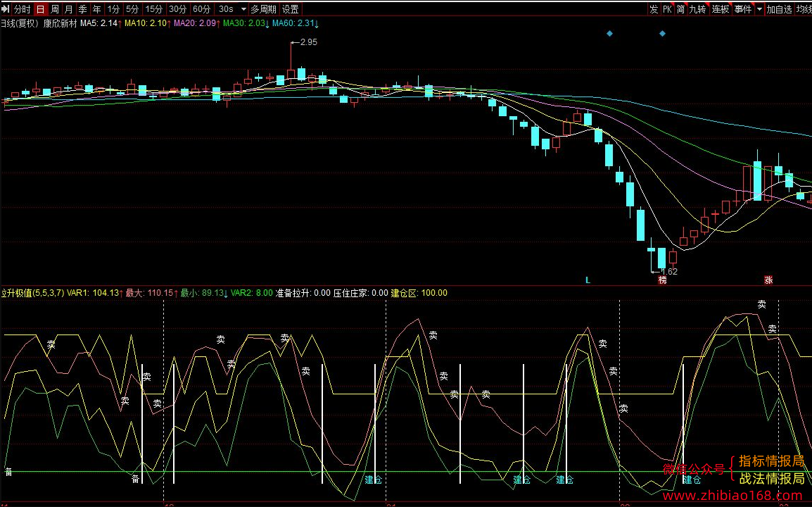Click the 2.95 high price label
812x507 pixels.
click(309, 42)
